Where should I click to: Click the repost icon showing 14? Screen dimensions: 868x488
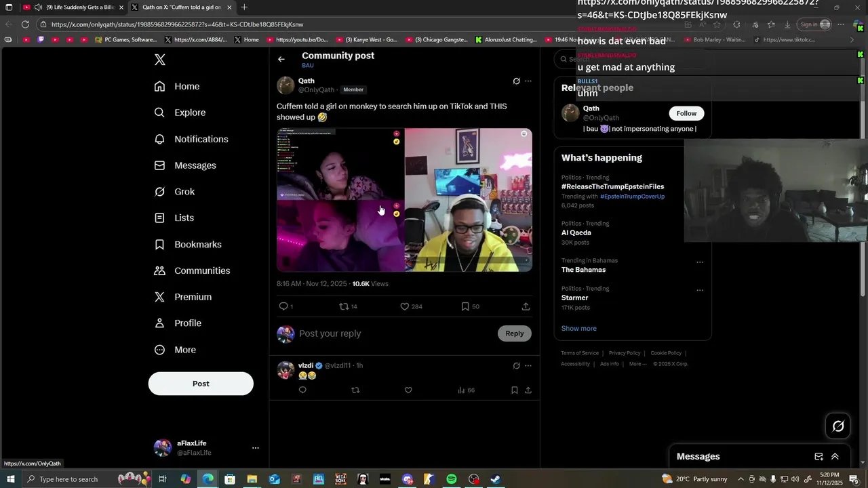pos(349,306)
